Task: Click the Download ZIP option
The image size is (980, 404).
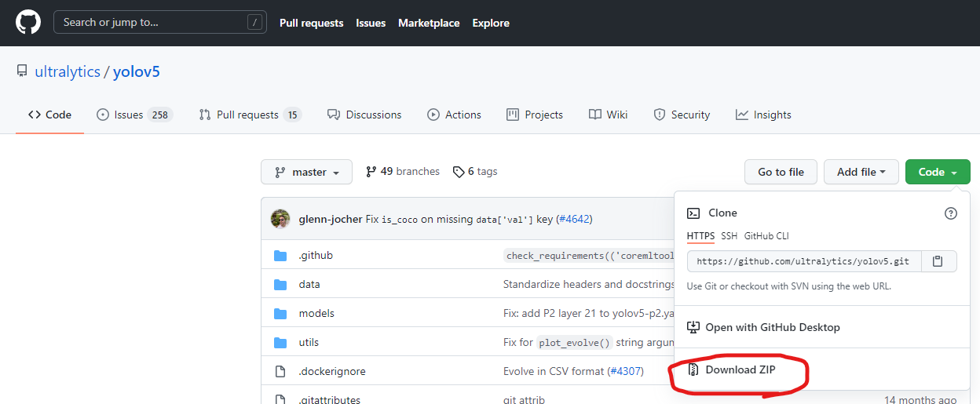Action: [x=822, y=369]
